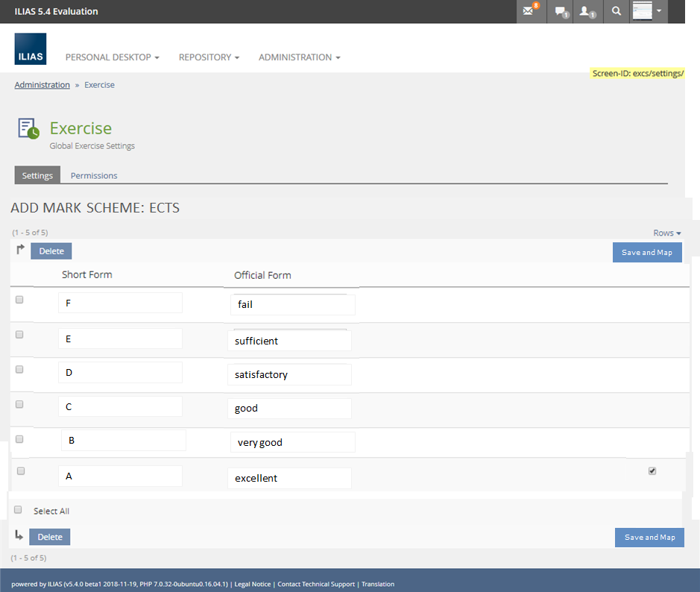Click the Administration breadcrumb link
This screenshot has width=700, height=592.
(x=42, y=85)
